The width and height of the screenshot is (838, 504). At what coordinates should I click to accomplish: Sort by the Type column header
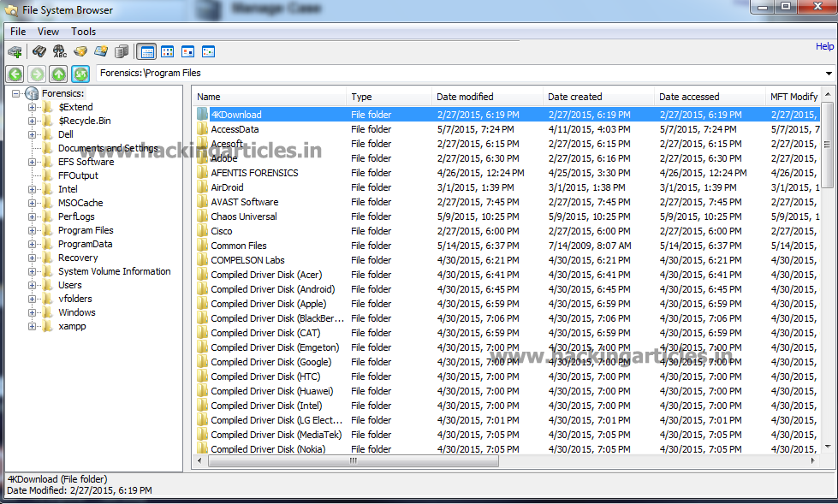tap(389, 97)
